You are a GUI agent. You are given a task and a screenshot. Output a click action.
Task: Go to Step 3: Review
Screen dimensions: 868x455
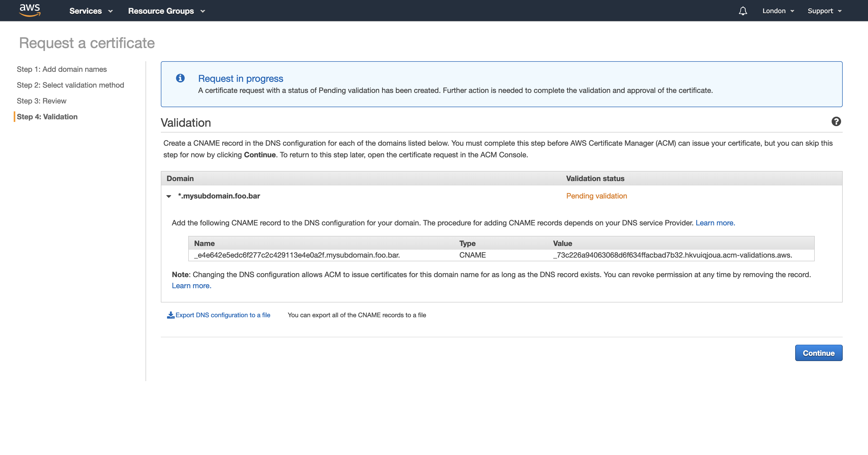click(x=41, y=101)
